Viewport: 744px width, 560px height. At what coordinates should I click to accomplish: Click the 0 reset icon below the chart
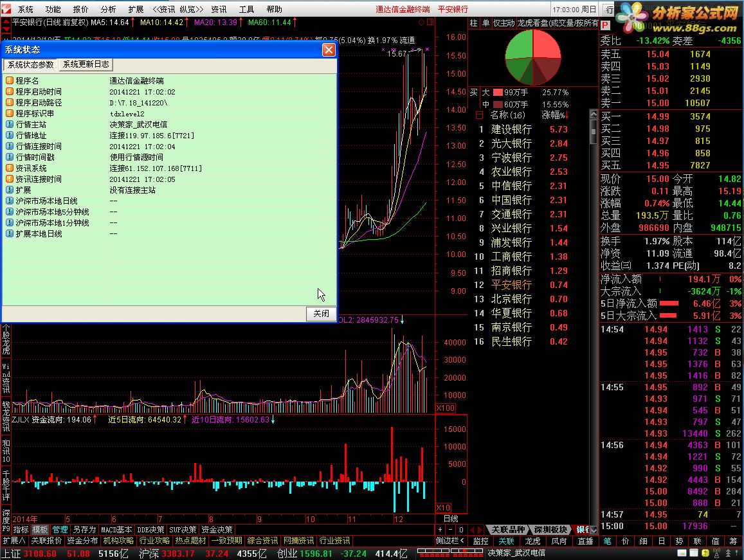(x=460, y=530)
